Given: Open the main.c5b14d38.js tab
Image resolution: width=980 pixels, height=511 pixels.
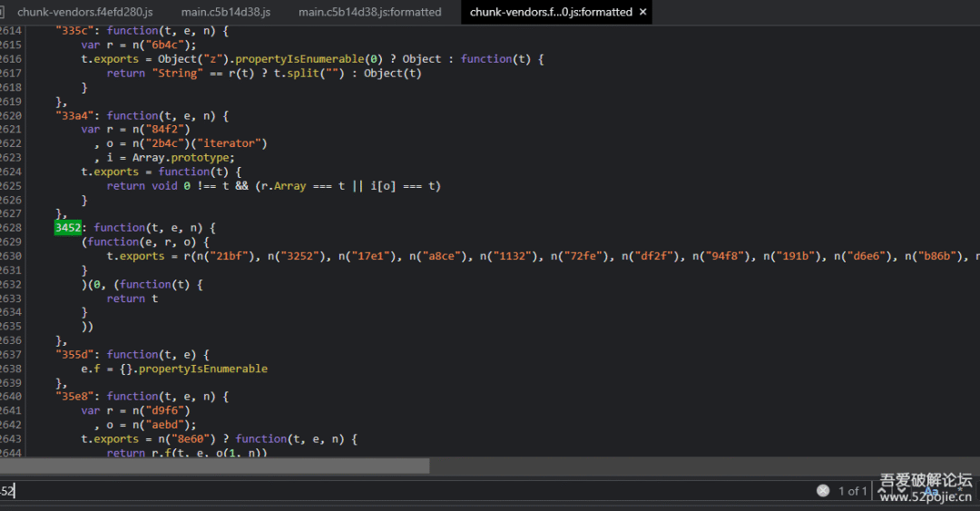Looking at the screenshot, I should 225,12.
